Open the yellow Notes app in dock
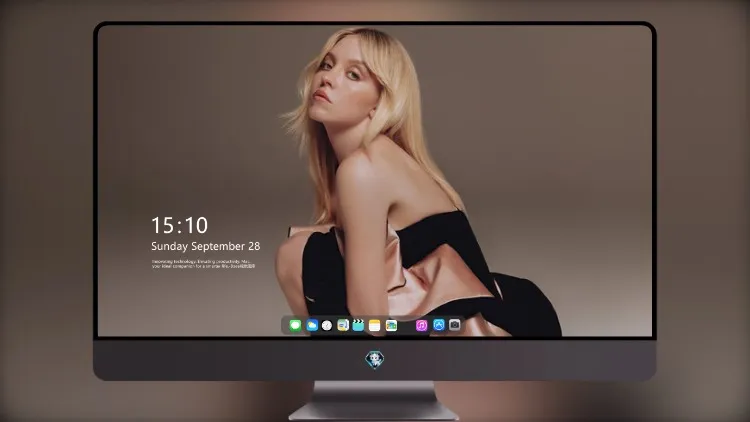 tap(375, 325)
